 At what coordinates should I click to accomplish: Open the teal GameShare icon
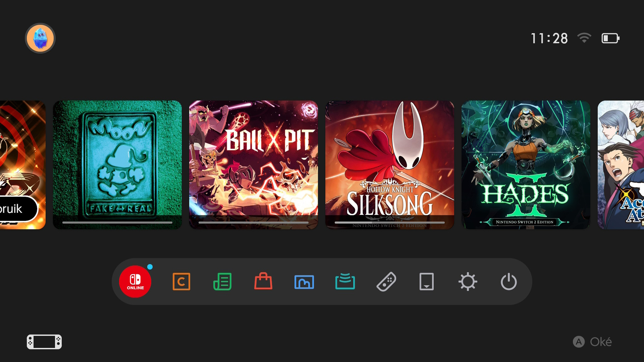(x=345, y=282)
